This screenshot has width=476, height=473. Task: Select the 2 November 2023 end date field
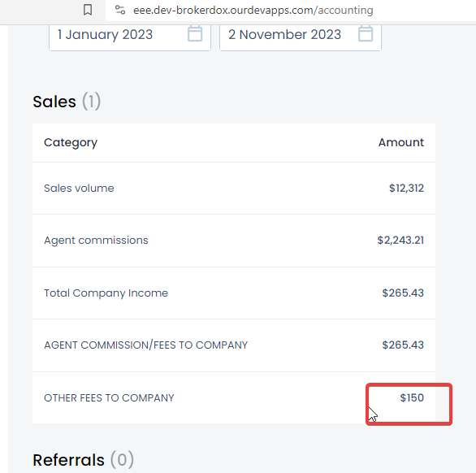pyautogui.click(x=301, y=37)
